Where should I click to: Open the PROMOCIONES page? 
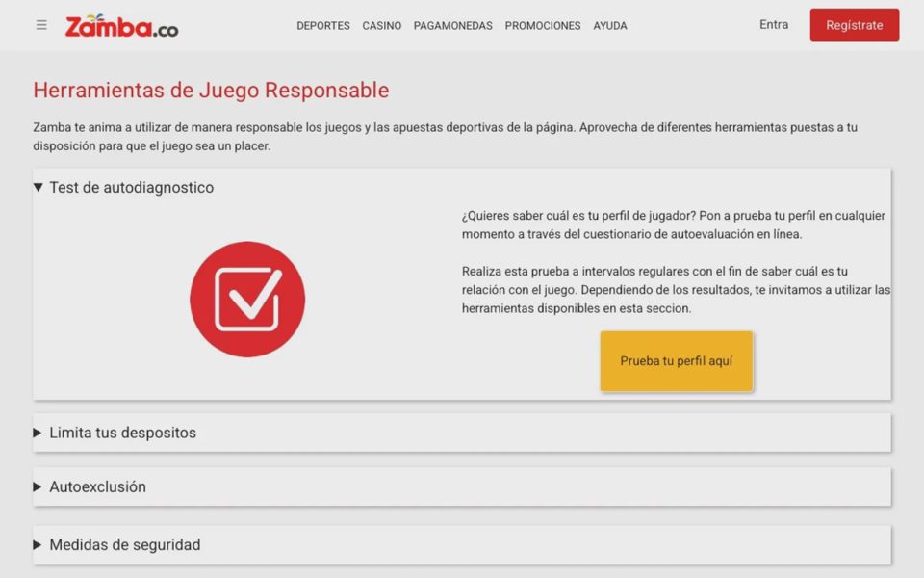click(543, 26)
